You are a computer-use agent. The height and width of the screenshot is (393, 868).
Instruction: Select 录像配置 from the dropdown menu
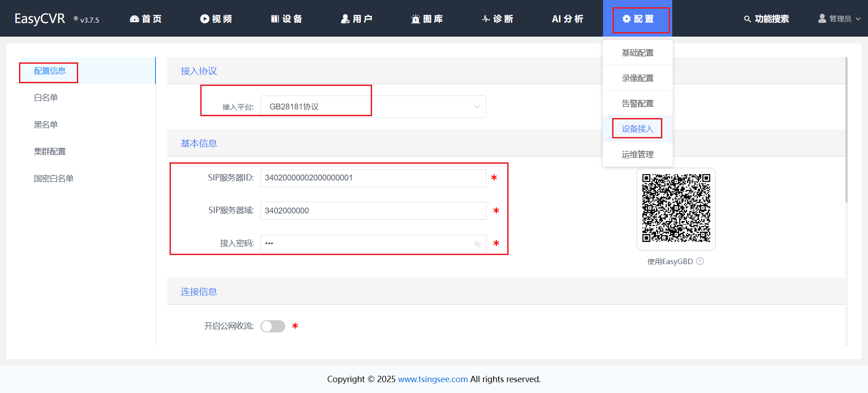point(637,78)
